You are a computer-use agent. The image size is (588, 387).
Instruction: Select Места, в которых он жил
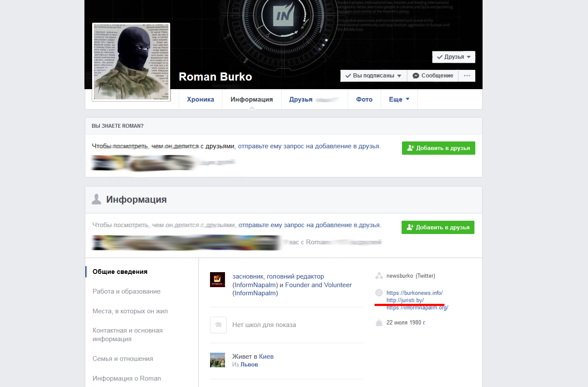tap(130, 311)
